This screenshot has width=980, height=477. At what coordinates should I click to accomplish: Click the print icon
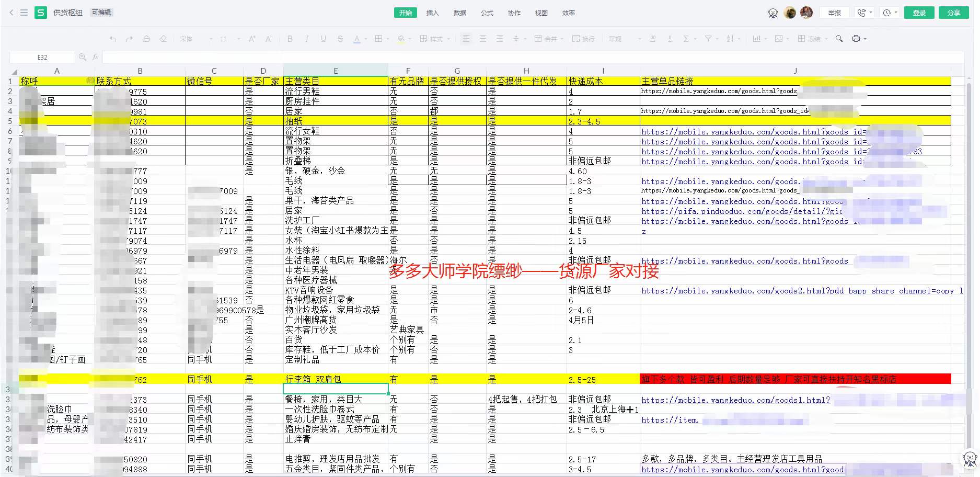(x=856, y=39)
